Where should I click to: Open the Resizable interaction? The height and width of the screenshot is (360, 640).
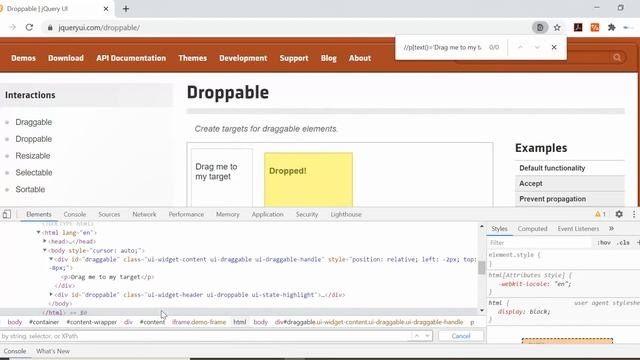[x=33, y=156]
